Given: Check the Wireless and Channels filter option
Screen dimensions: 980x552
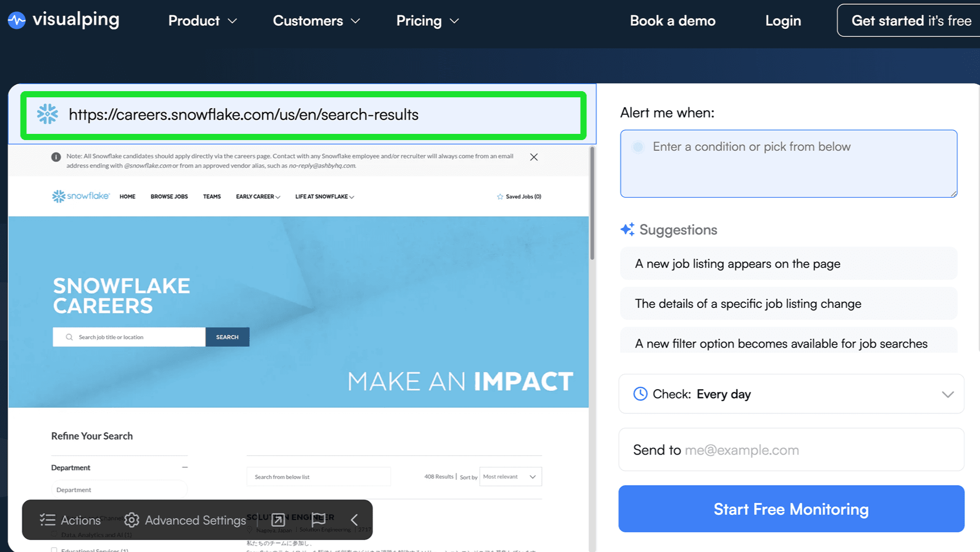Looking at the screenshot, I should [54, 517].
